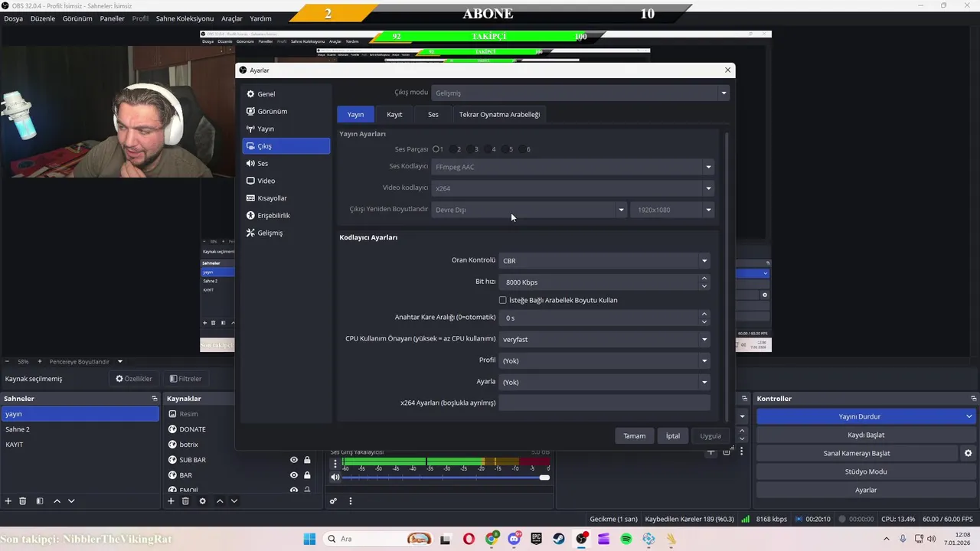Open Oran Kontrolü CBR dropdown

604,261
